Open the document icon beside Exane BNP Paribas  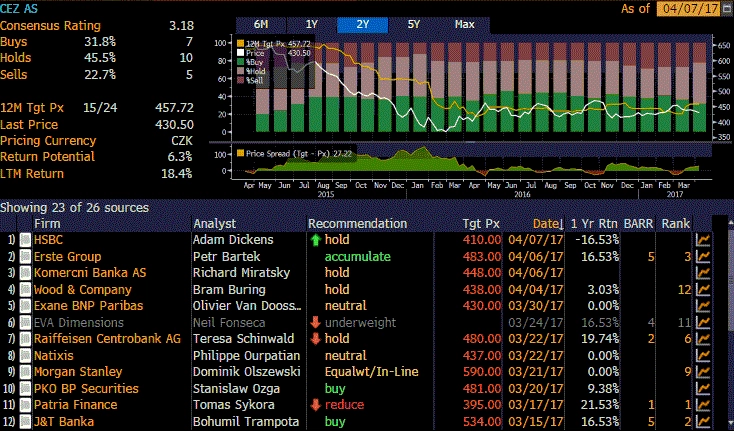[25, 306]
